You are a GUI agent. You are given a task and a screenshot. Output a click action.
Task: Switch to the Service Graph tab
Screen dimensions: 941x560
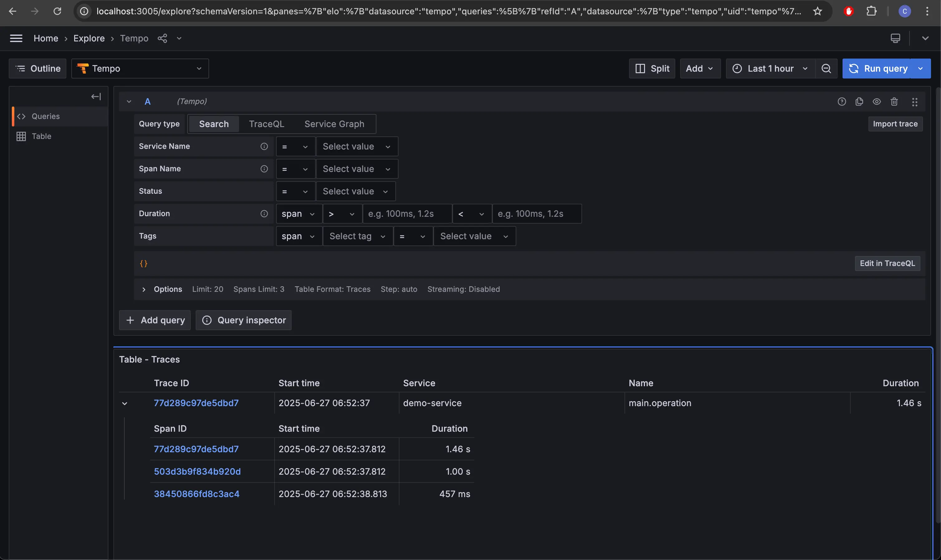tap(334, 124)
